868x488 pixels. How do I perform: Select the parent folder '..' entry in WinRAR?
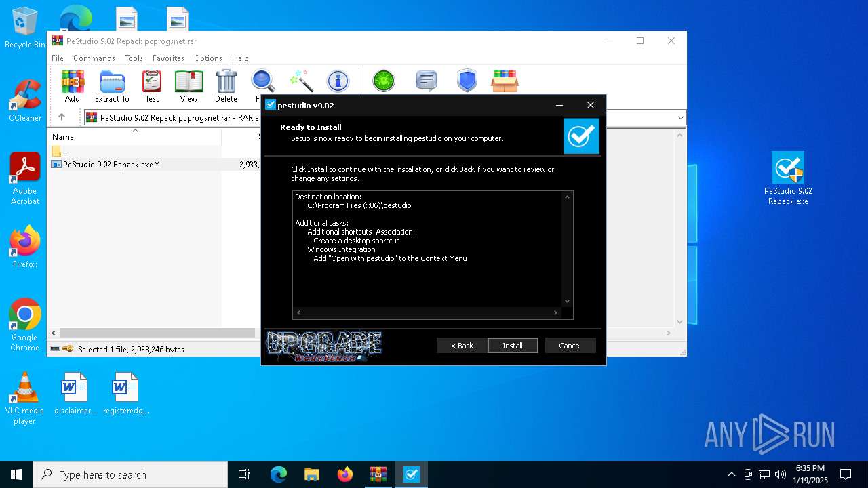pos(60,151)
